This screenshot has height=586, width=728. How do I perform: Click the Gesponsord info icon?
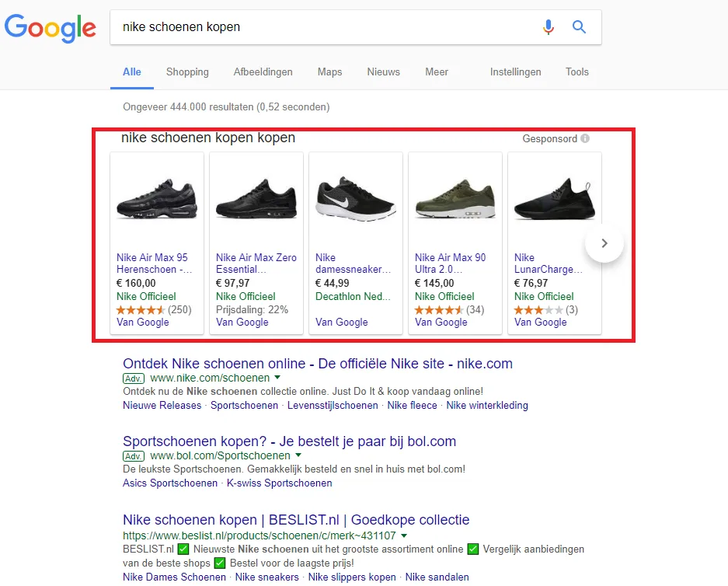coord(585,138)
